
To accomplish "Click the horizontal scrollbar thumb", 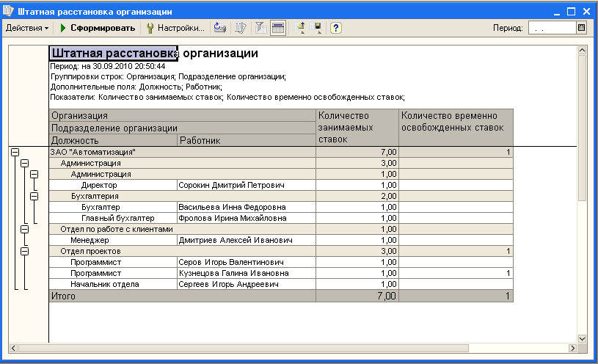I will (x=244, y=348).
